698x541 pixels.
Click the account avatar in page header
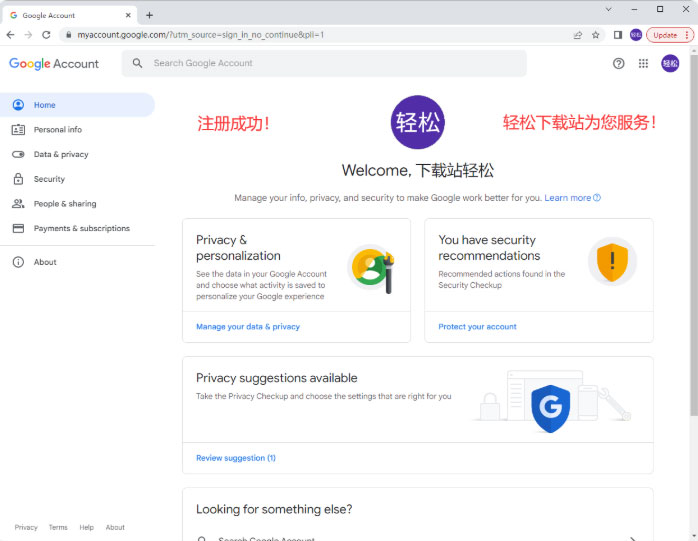[x=670, y=64]
